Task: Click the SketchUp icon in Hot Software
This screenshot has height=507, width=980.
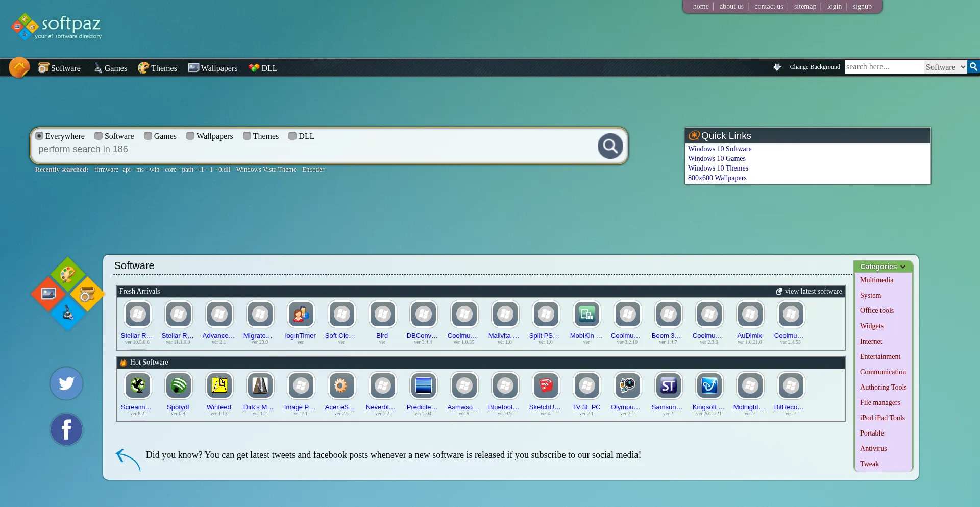Action: 546,385
